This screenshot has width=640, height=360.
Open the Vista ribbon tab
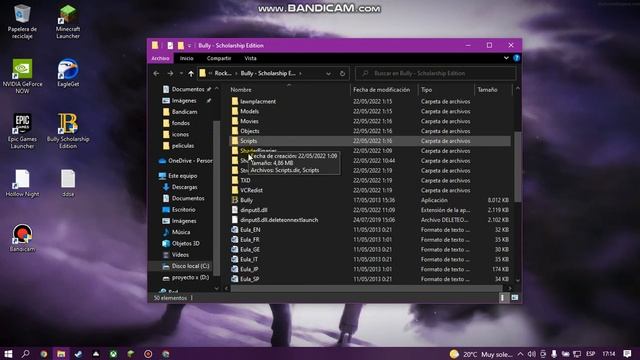point(250,58)
